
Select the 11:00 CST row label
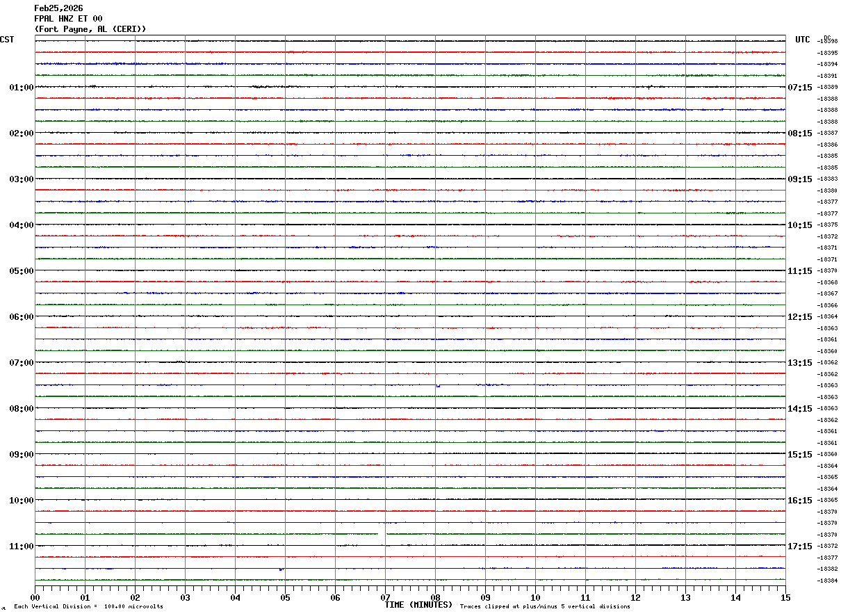click(22, 546)
